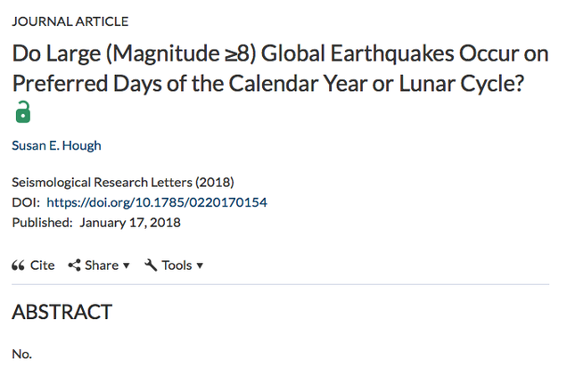The image size is (567, 392).
Task: Click the Tools wrench icon
Action: tap(151, 265)
